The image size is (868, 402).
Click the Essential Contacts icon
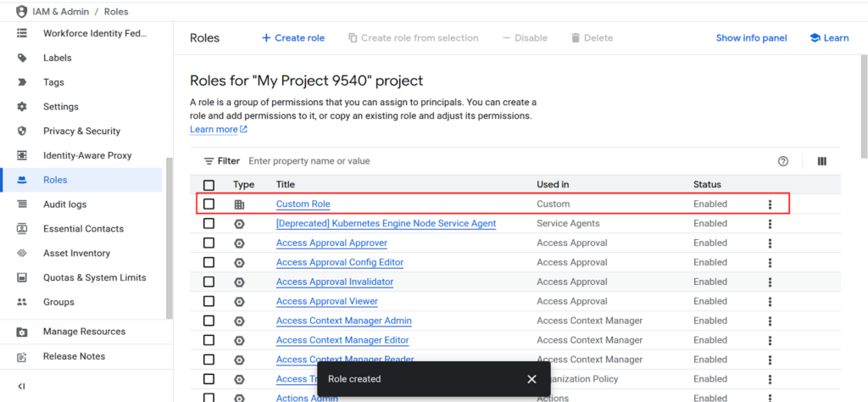click(22, 229)
